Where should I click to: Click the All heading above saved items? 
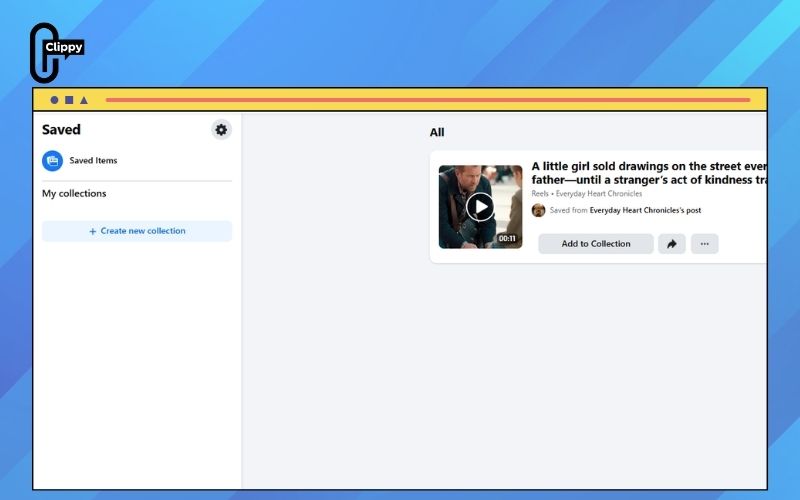pyautogui.click(x=437, y=133)
